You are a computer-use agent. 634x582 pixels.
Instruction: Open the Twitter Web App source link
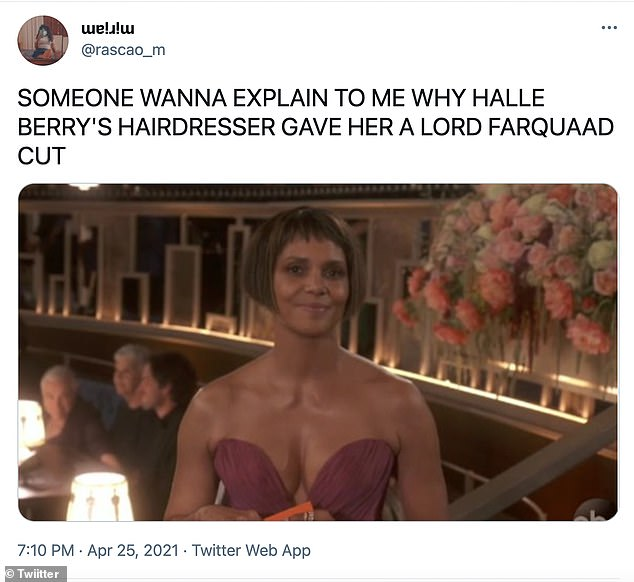(x=251, y=550)
